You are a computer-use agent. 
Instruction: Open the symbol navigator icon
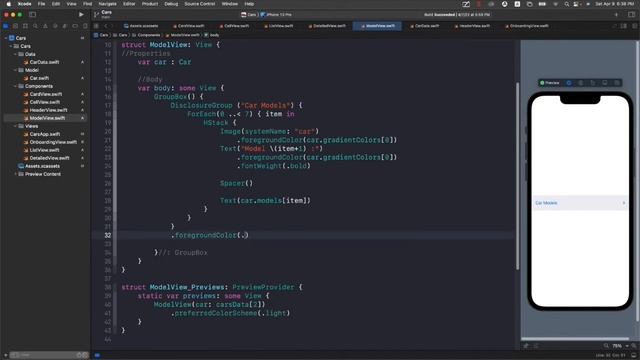pos(25,26)
